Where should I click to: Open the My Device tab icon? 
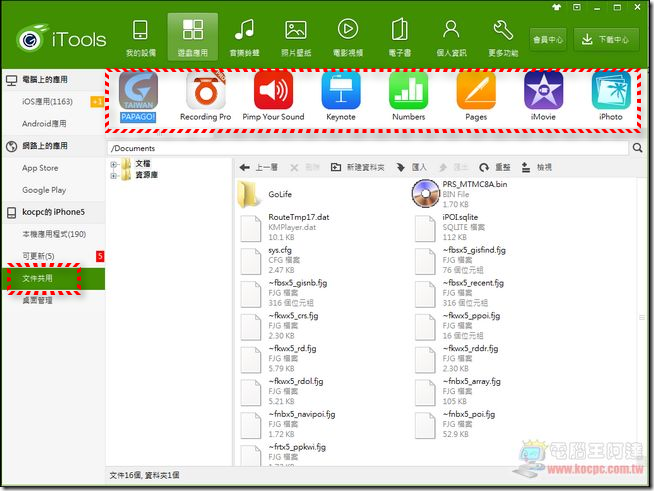click(141, 38)
